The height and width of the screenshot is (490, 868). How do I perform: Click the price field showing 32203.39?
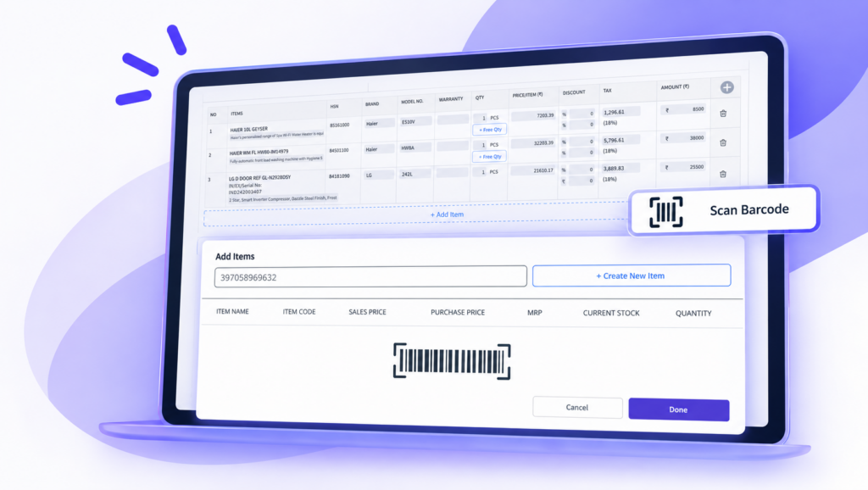534,143
